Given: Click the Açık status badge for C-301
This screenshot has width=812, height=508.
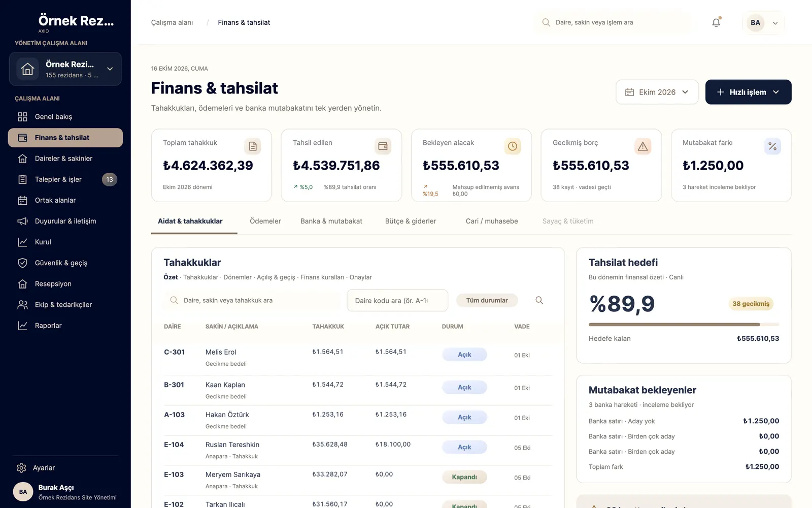Looking at the screenshot, I should tap(464, 355).
